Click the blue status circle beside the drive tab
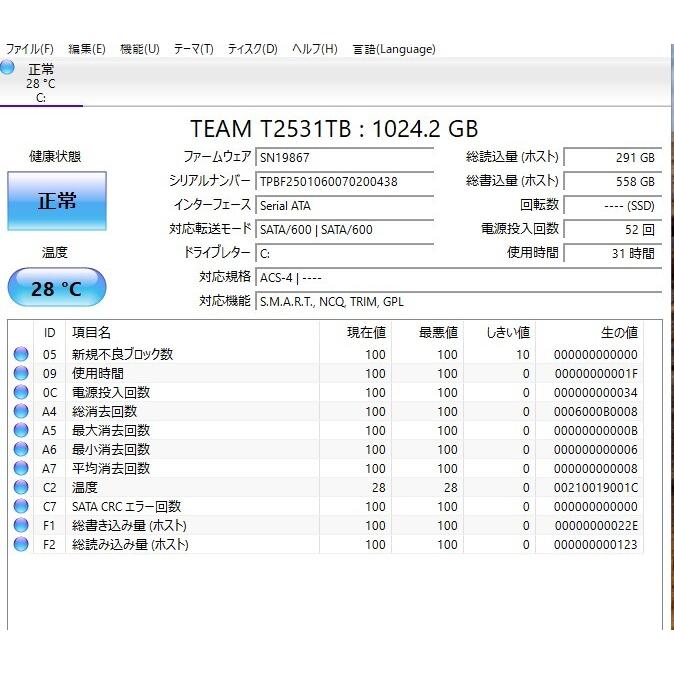674x674 pixels. click(7, 67)
